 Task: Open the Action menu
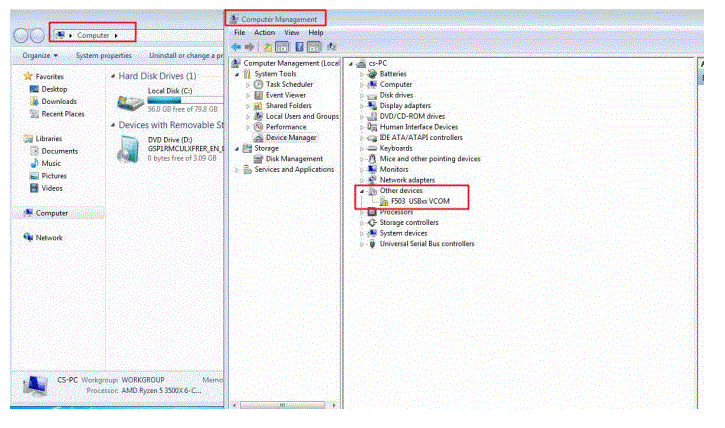point(264,33)
